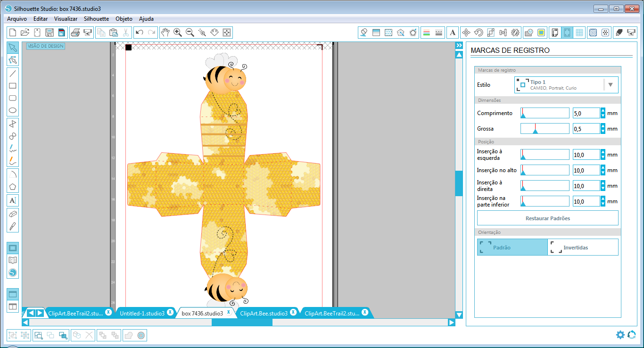Open the Offset panel spiral icon
Screen dimensions: 644x348
coord(593,33)
